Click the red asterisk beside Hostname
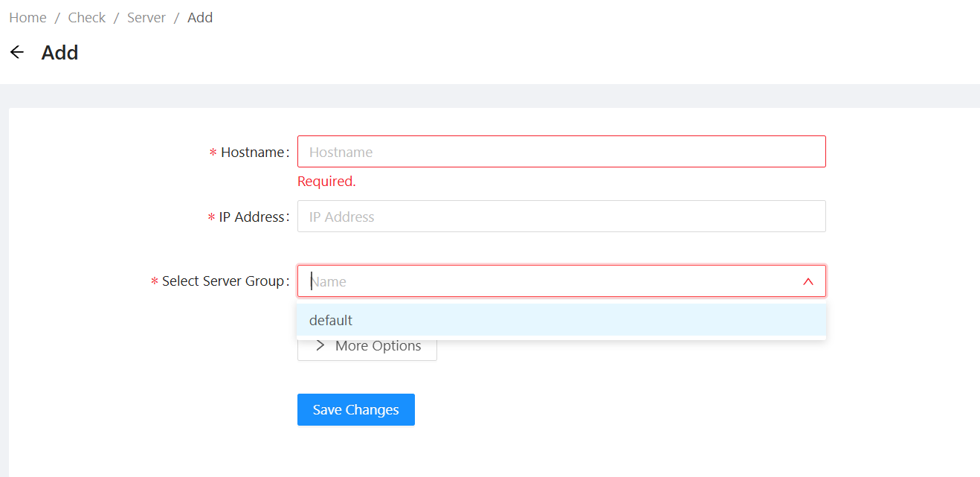 pos(213,153)
